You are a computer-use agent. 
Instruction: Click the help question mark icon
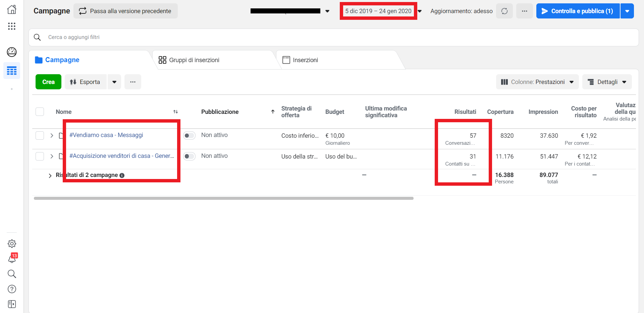coord(12,289)
